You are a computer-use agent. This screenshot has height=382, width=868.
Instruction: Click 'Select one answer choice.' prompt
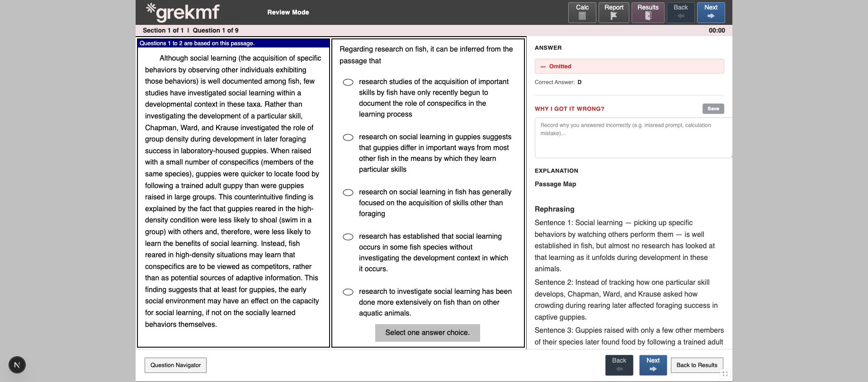(x=427, y=333)
